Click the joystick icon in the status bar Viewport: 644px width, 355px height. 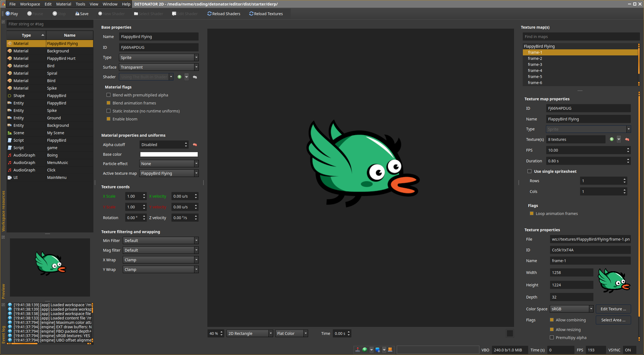coord(358,350)
